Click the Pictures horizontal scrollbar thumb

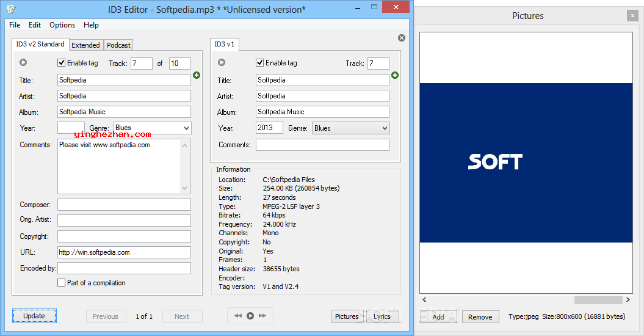(598, 300)
